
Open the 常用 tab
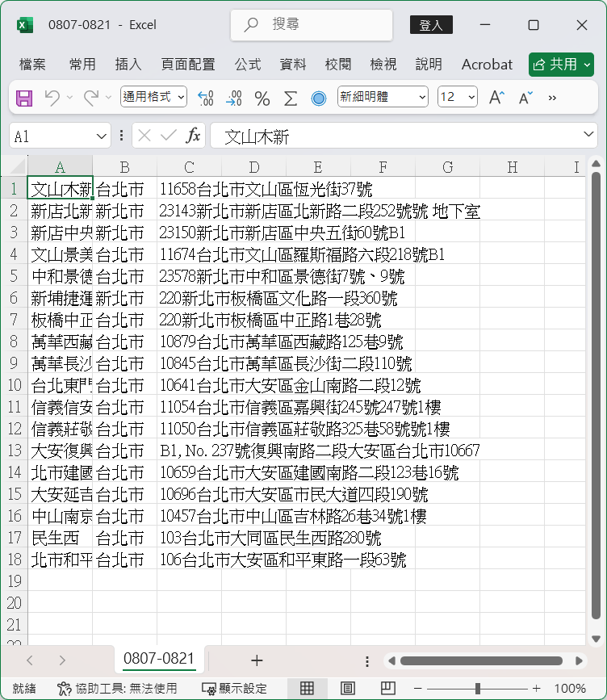tap(82, 65)
